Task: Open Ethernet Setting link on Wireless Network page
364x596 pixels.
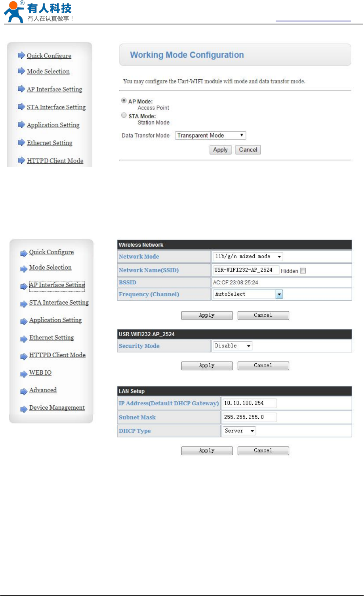Action: click(51, 337)
